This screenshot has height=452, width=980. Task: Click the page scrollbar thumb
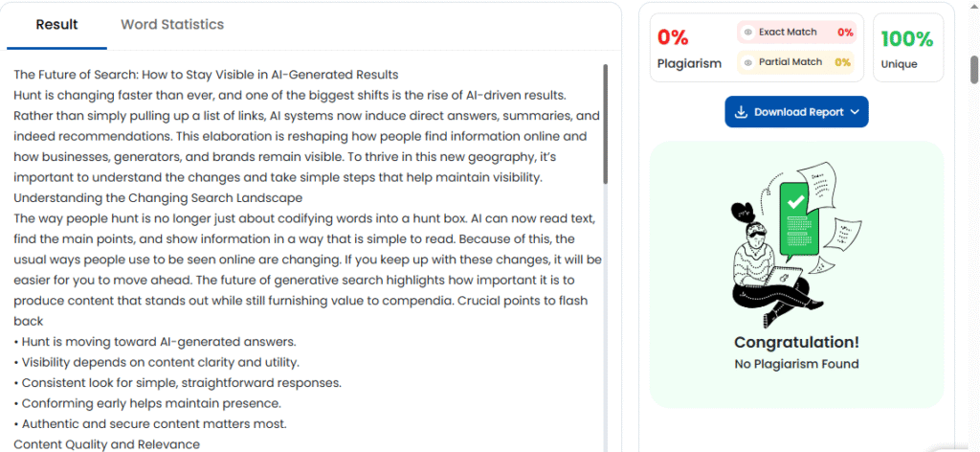tap(974, 69)
